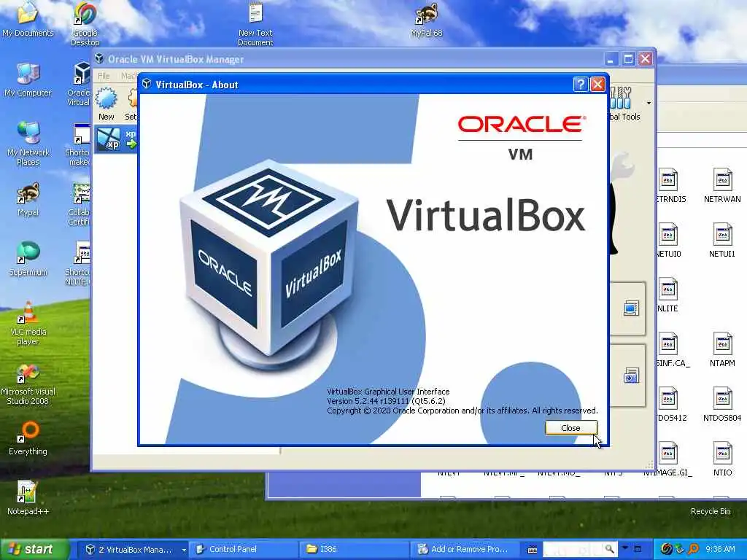
Task: Click the Snapshots camera icon in Manager
Action: click(x=631, y=376)
